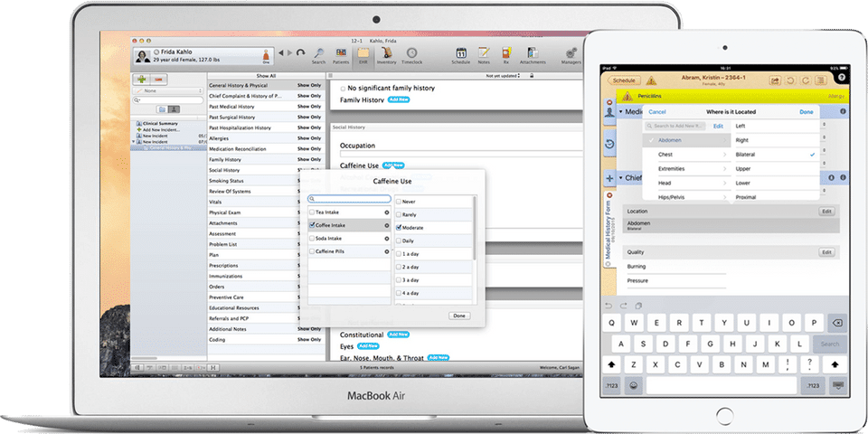Open the Timeclock icon
Screen dimensions: 868x434
[x=412, y=53]
